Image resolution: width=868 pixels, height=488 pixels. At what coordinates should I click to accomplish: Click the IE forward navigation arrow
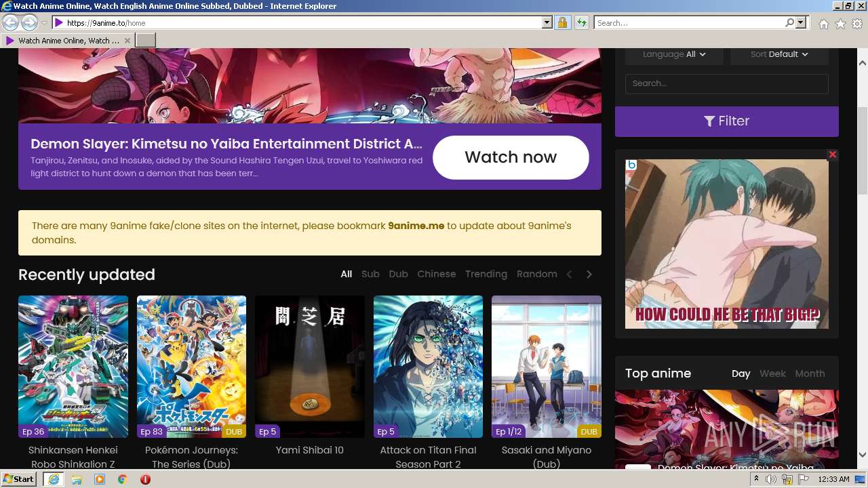[x=29, y=22]
